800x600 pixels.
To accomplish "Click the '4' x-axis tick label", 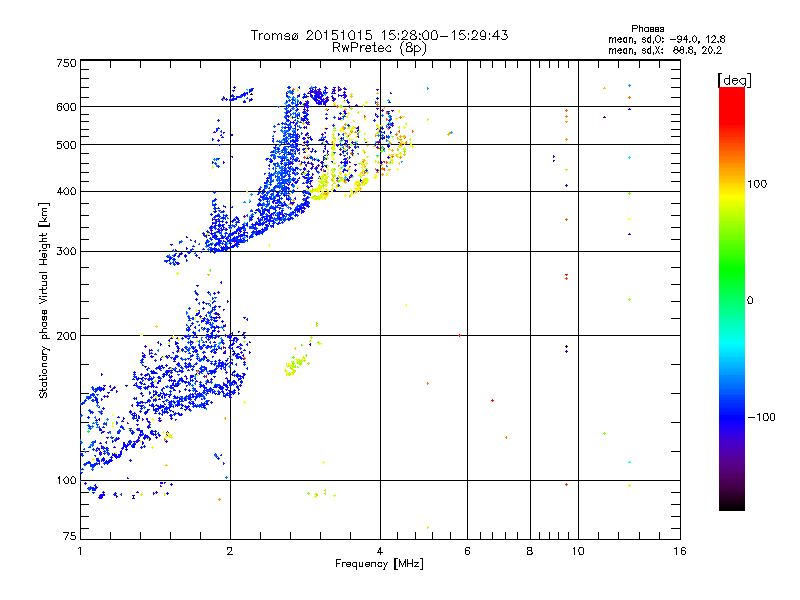I will point(380,551).
